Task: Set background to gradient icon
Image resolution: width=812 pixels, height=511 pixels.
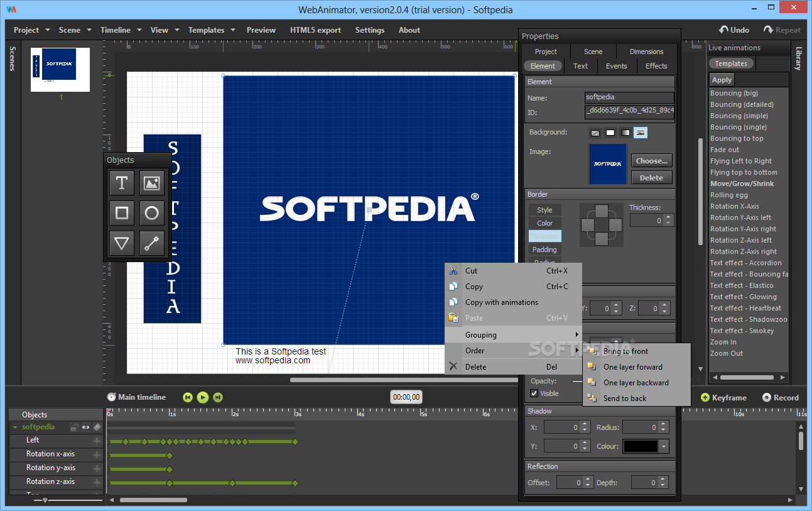Action: pyautogui.click(x=625, y=133)
